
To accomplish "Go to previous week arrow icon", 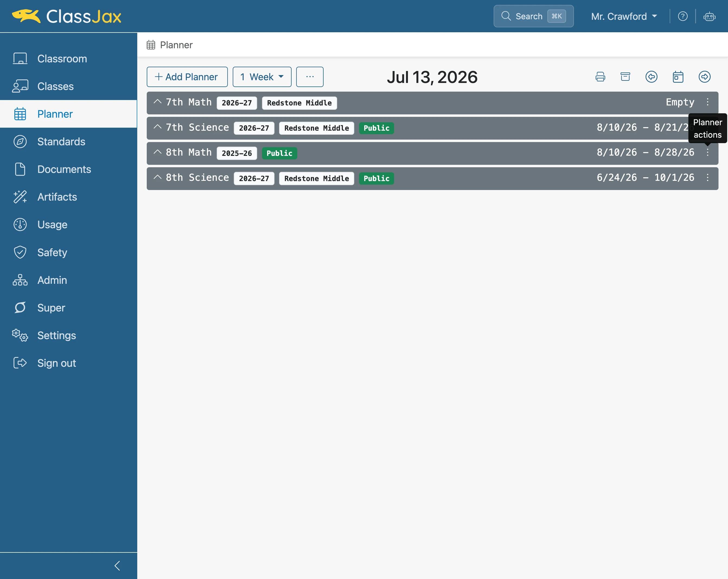I will (651, 77).
